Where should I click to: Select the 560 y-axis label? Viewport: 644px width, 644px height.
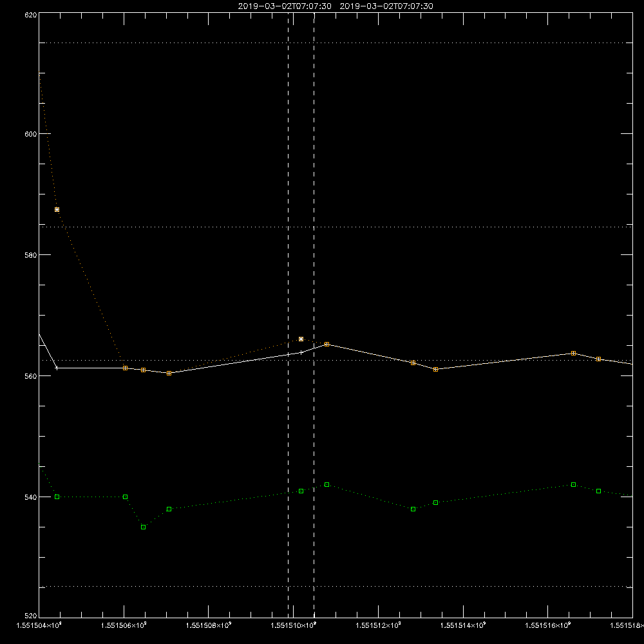[31, 376]
